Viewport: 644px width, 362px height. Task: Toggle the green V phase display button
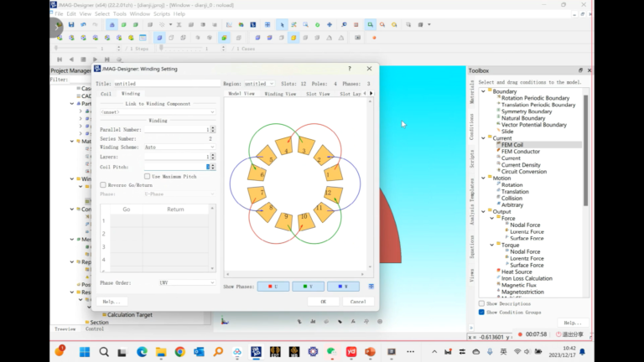click(308, 287)
